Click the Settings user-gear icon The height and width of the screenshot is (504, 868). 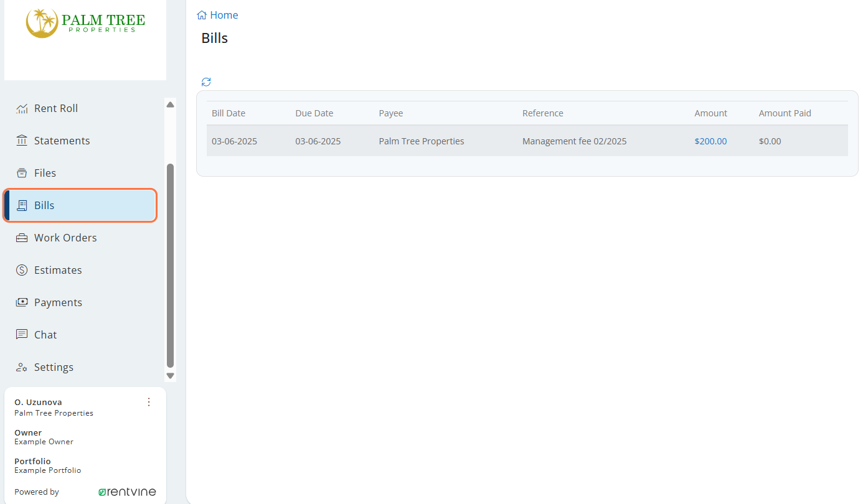[22, 367]
